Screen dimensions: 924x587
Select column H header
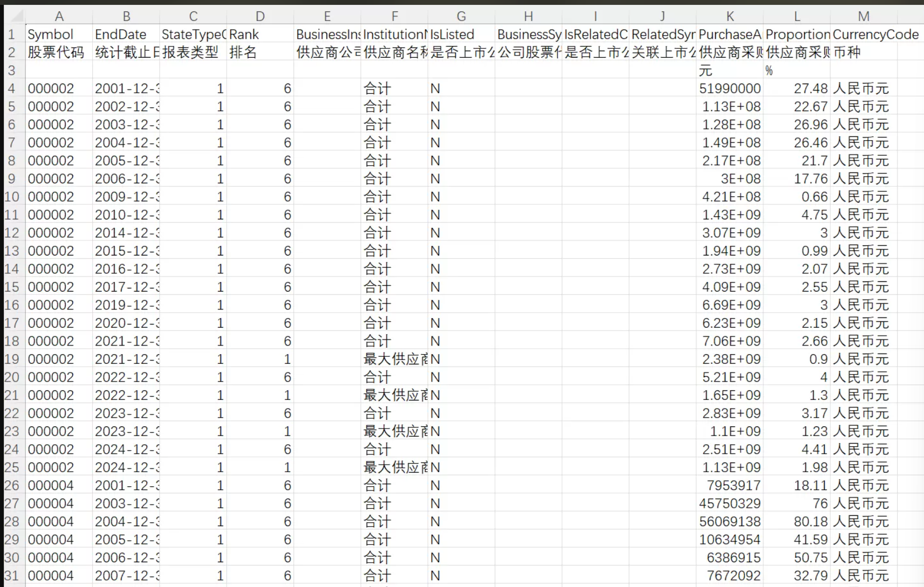pos(528,17)
